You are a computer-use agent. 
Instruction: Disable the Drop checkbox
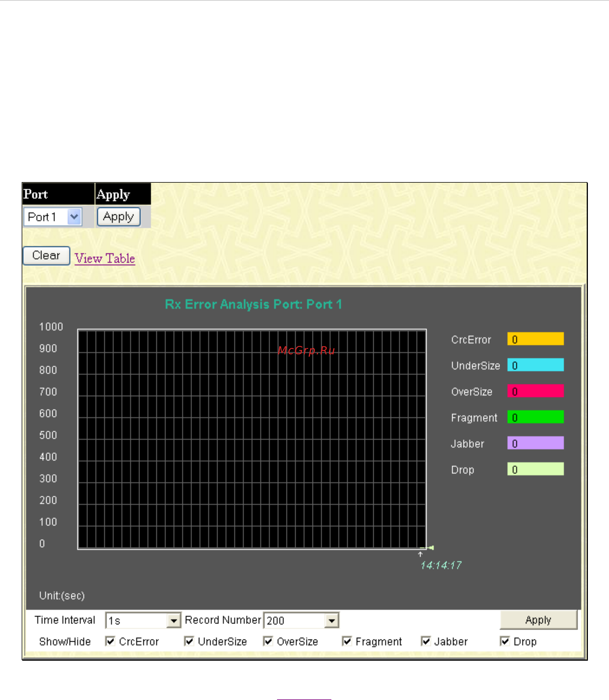click(x=505, y=641)
